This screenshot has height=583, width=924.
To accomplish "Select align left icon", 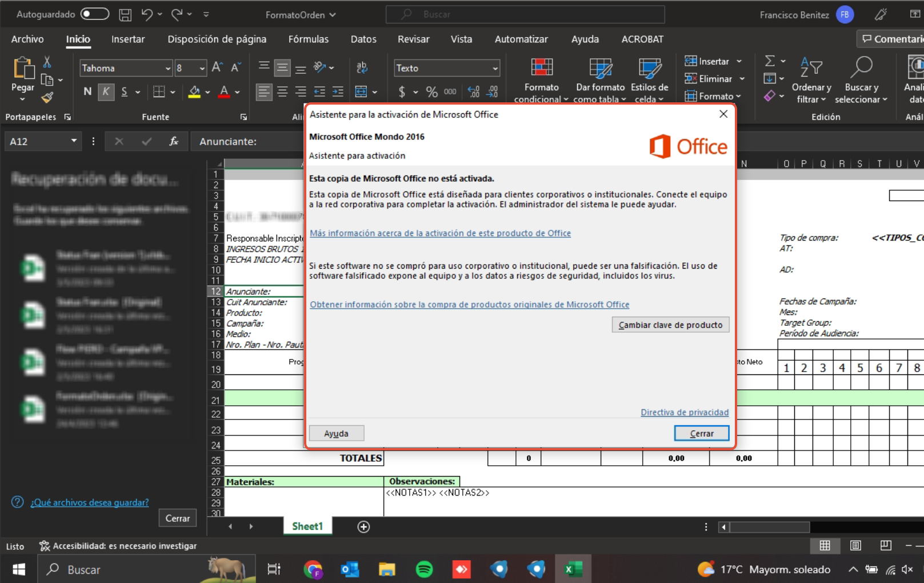I will pos(263,91).
